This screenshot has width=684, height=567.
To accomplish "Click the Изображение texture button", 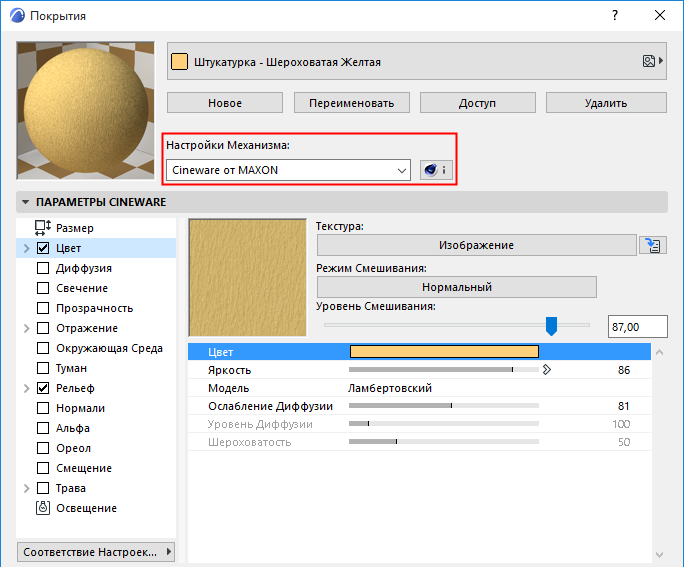I will tap(477, 245).
